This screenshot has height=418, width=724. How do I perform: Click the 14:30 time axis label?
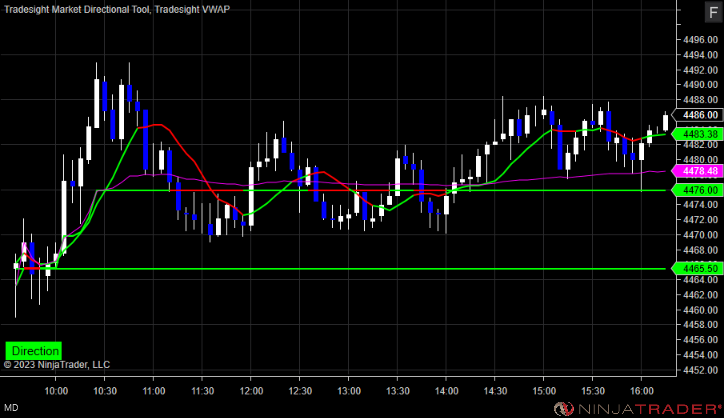(x=495, y=391)
